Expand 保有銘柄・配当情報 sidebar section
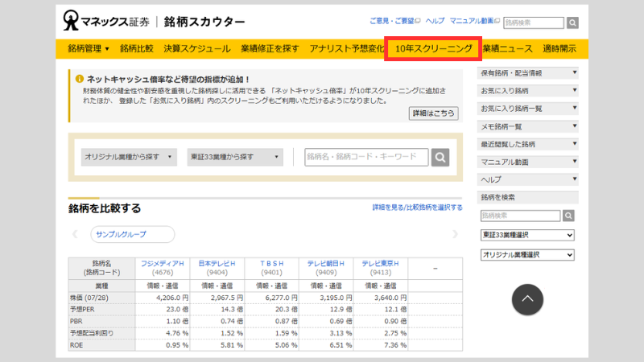This screenshot has height=362, width=644. 528,73
